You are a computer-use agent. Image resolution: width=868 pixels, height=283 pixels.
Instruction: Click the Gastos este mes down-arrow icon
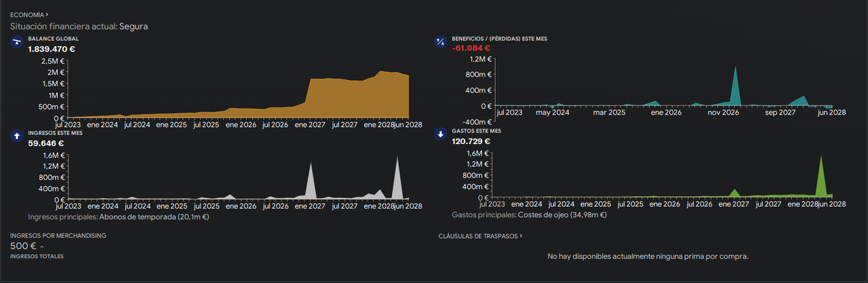point(440,134)
